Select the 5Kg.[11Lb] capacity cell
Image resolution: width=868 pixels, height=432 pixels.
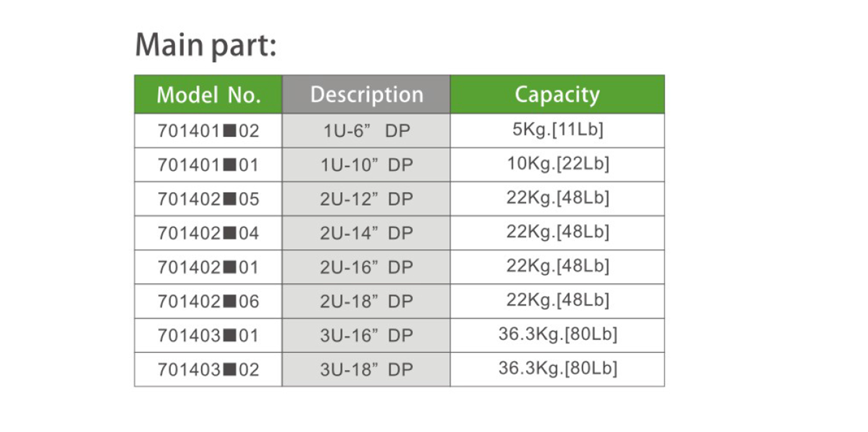click(557, 130)
